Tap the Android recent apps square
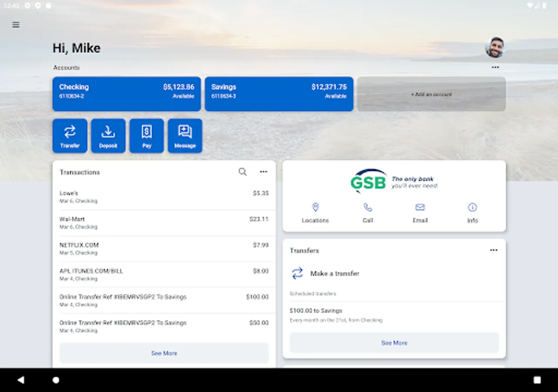Image resolution: width=558 pixels, height=392 pixels. [537, 380]
